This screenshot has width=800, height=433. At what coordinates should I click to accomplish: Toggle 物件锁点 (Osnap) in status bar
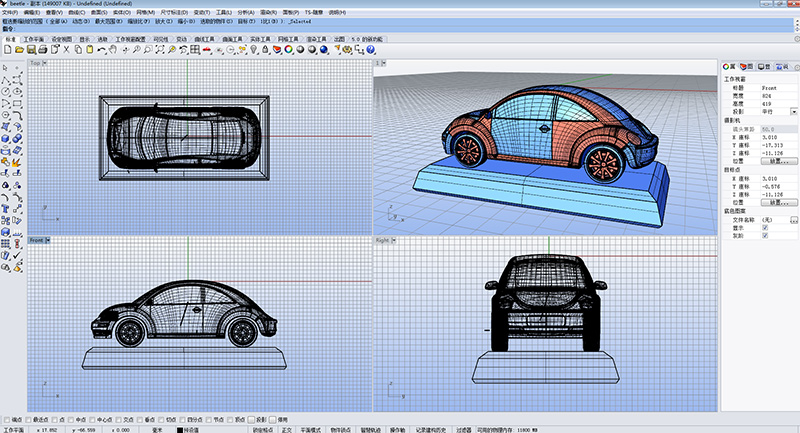340,430
